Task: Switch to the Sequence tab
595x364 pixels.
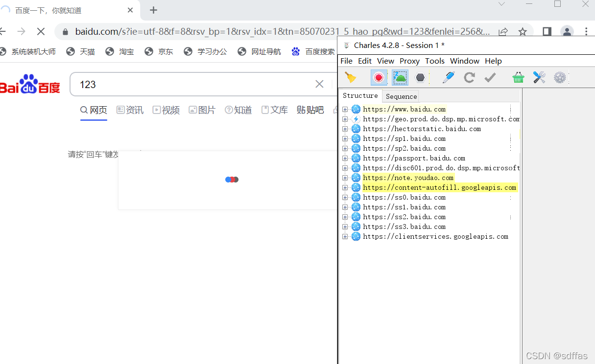Action: pos(401,96)
